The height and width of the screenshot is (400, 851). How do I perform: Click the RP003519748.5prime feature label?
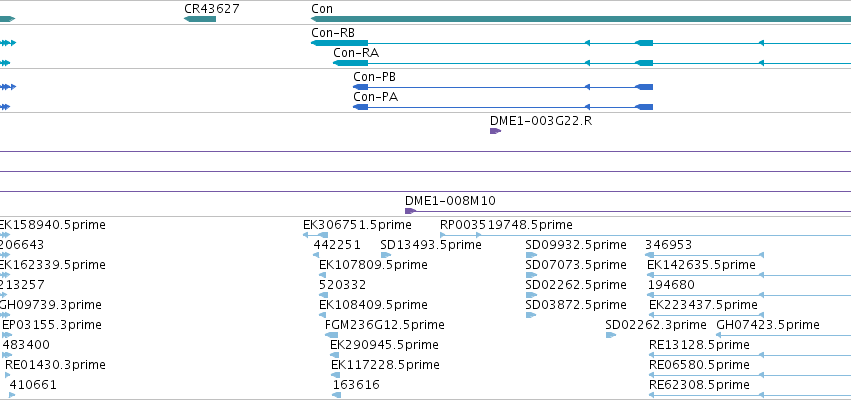click(506, 225)
